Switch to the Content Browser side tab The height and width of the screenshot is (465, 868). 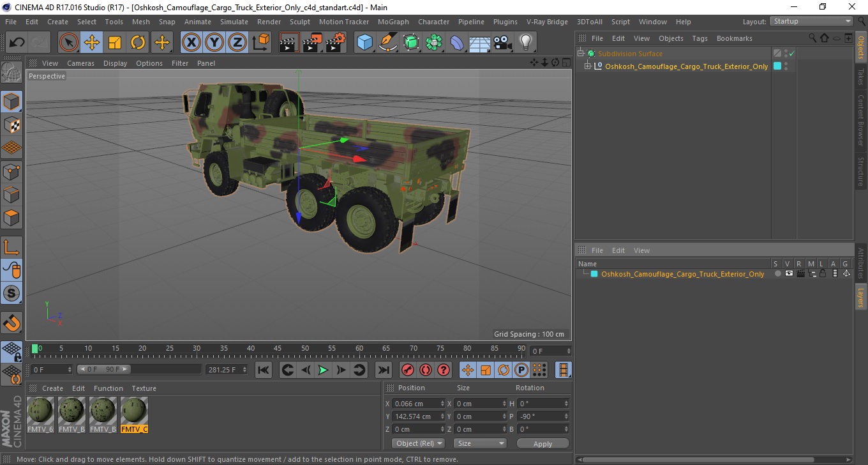pos(861,120)
